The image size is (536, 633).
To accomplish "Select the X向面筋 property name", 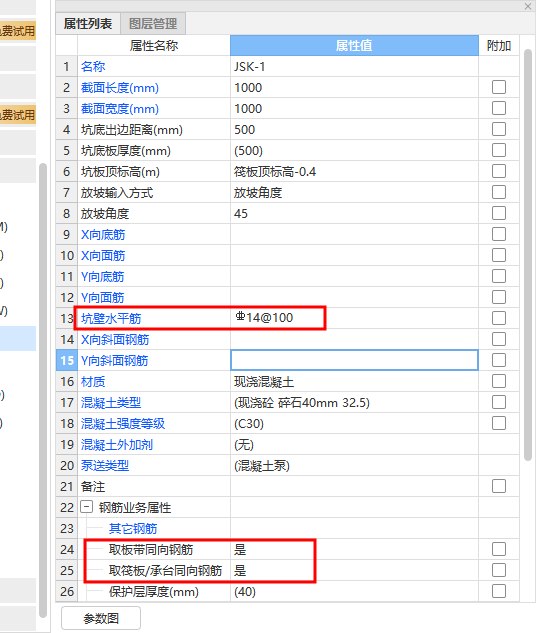I will pyautogui.click(x=103, y=256).
